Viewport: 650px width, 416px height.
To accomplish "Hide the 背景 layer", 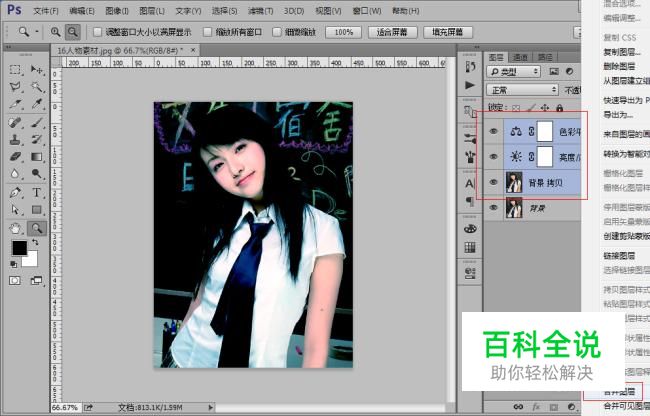I will (x=493, y=208).
